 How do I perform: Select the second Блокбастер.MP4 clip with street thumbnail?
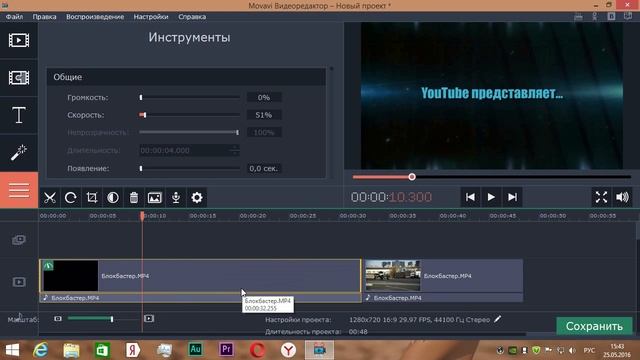[x=443, y=276]
